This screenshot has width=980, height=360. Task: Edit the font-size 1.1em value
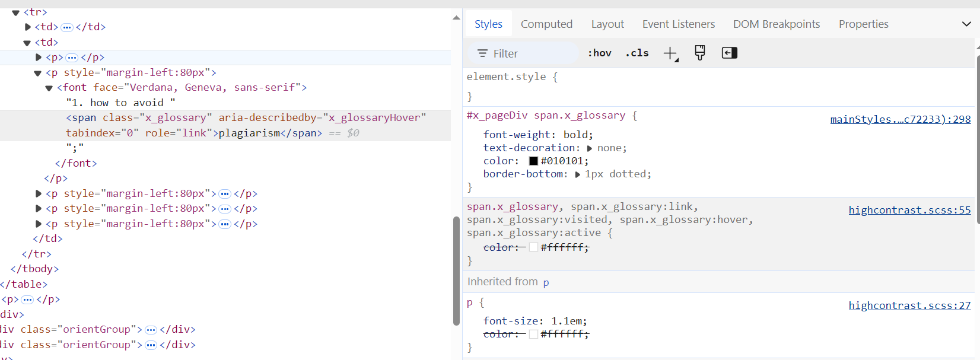[567, 321]
